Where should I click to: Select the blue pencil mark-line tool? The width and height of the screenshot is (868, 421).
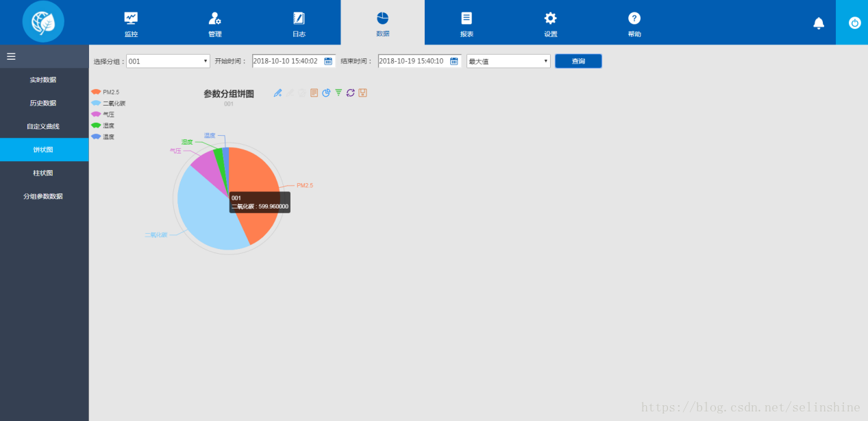click(x=277, y=93)
